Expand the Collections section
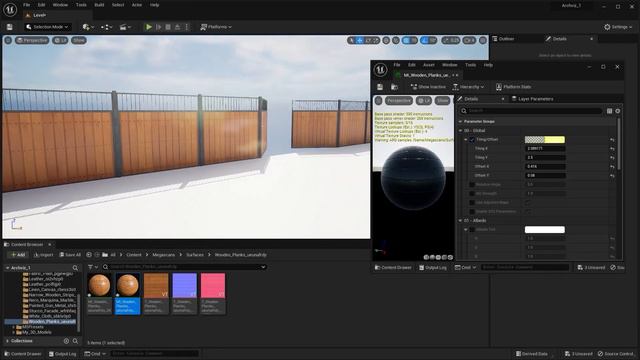The height and width of the screenshot is (360, 640). click(x=7, y=341)
